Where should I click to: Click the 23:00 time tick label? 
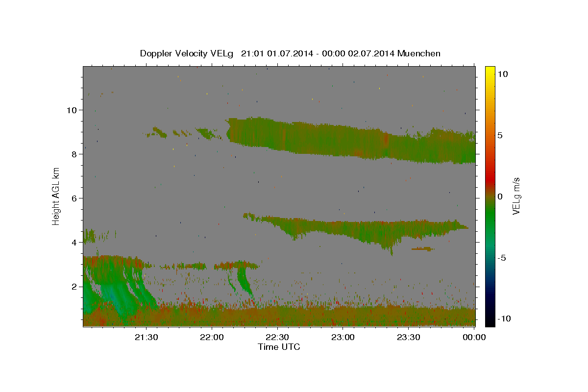tap(343, 337)
